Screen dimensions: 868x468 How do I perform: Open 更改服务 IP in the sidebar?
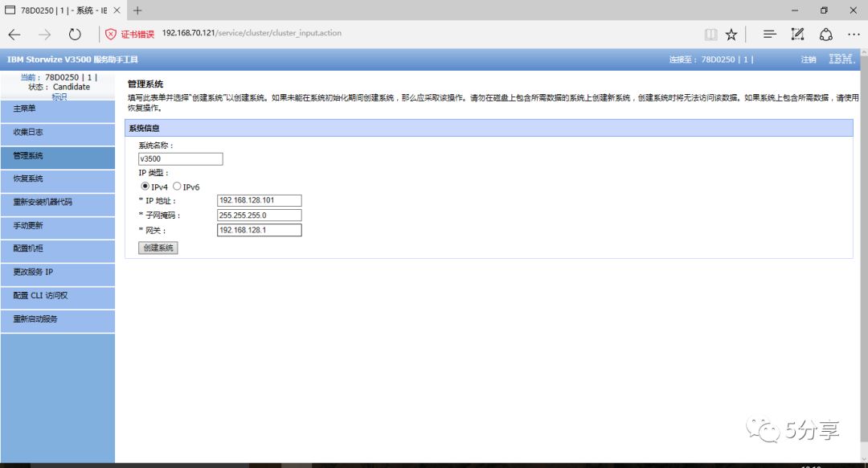pyautogui.click(x=58, y=274)
